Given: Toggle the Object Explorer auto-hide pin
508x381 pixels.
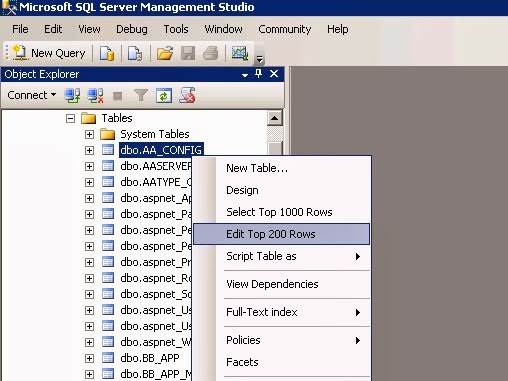Looking at the screenshot, I should click(258, 73).
